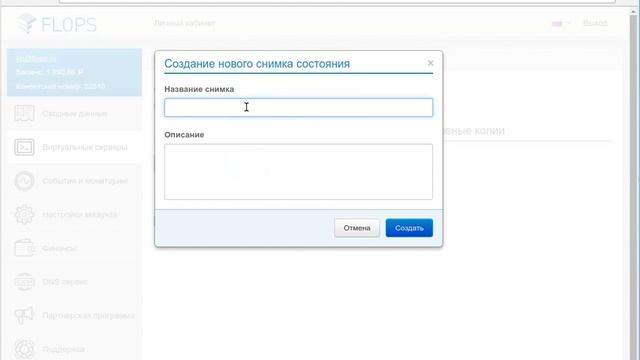Screen dimensions: 640x360
Task: Click the FLOPS logo icon
Action: 27,23
